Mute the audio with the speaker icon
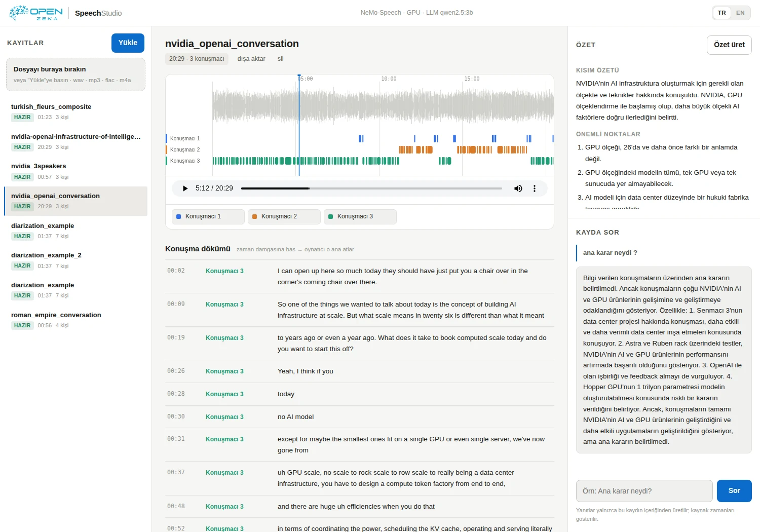 point(518,188)
